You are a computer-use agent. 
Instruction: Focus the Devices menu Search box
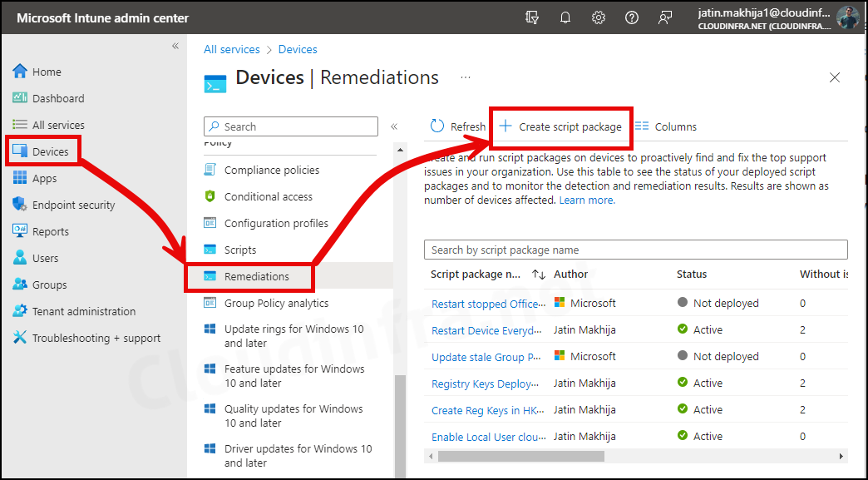tap(291, 126)
